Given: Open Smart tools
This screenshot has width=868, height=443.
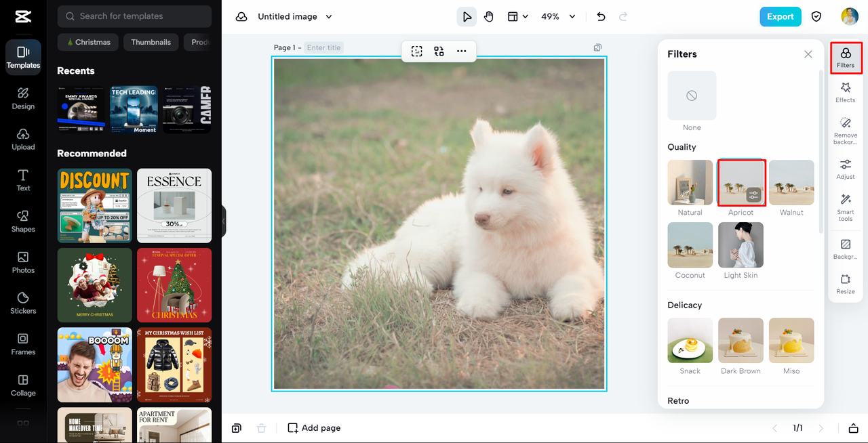Looking at the screenshot, I should pyautogui.click(x=846, y=207).
